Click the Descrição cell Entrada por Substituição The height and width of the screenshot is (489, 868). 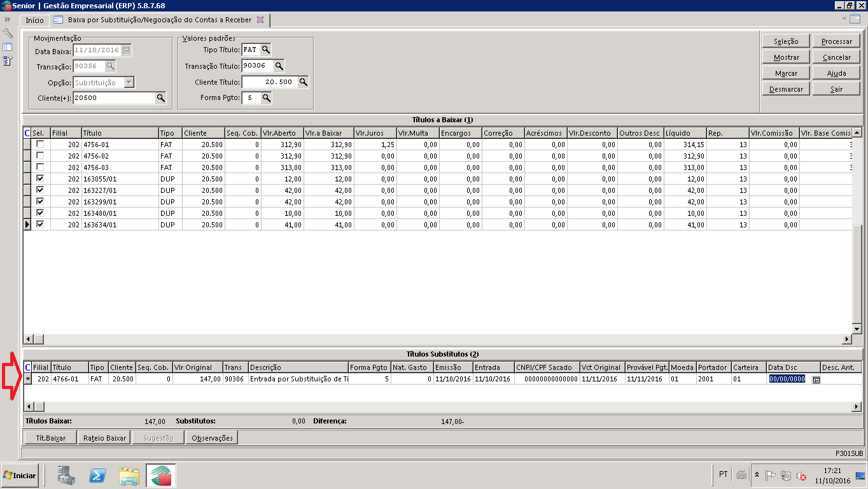pyautogui.click(x=298, y=379)
